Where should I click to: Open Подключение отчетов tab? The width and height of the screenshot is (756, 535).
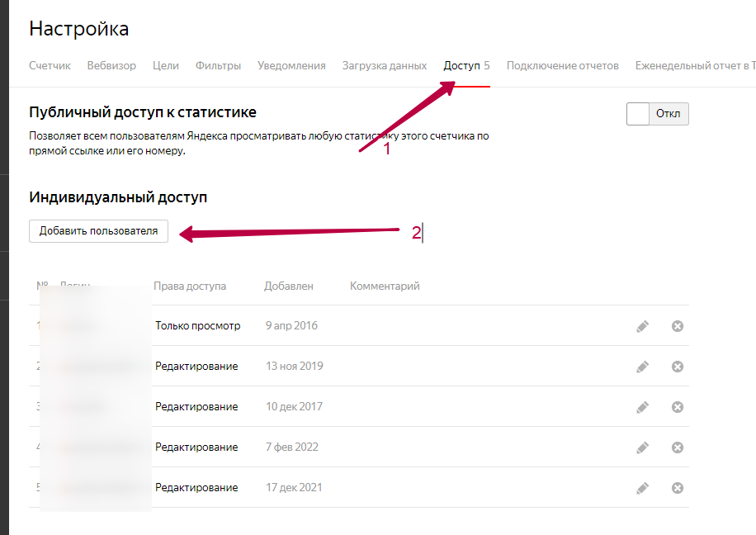[x=562, y=65]
